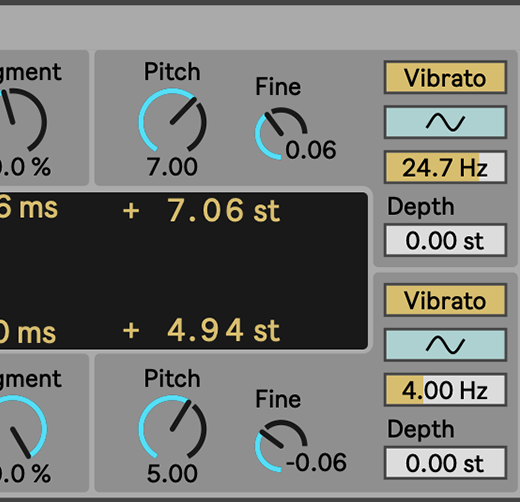
Task: Click the 0.06 Fine value label
Action: (311, 150)
